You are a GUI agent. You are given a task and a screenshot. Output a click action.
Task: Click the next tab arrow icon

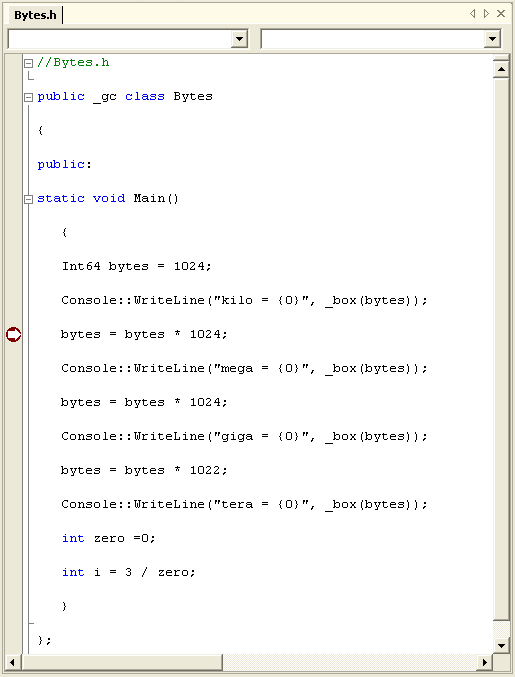pyautogui.click(x=486, y=14)
